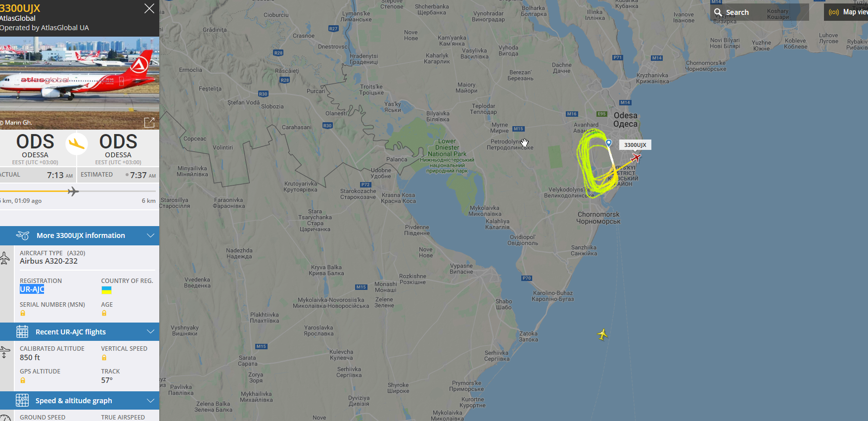Click the landing status icon between airports

pos(77,144)
